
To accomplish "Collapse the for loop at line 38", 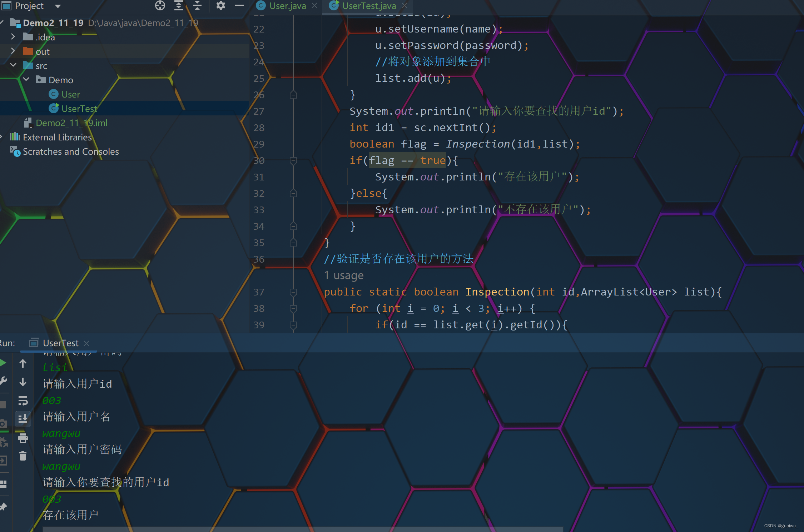I will click(293, 309).
